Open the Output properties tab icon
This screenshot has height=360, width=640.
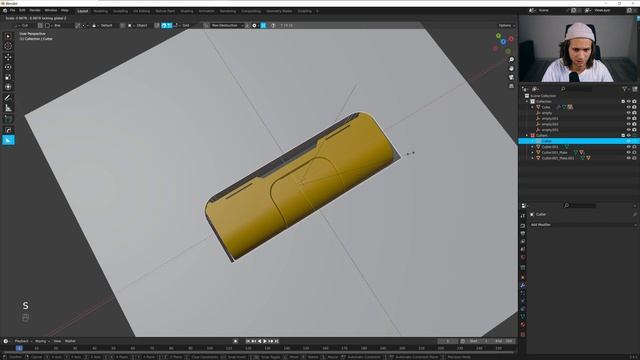coord(523,233)
